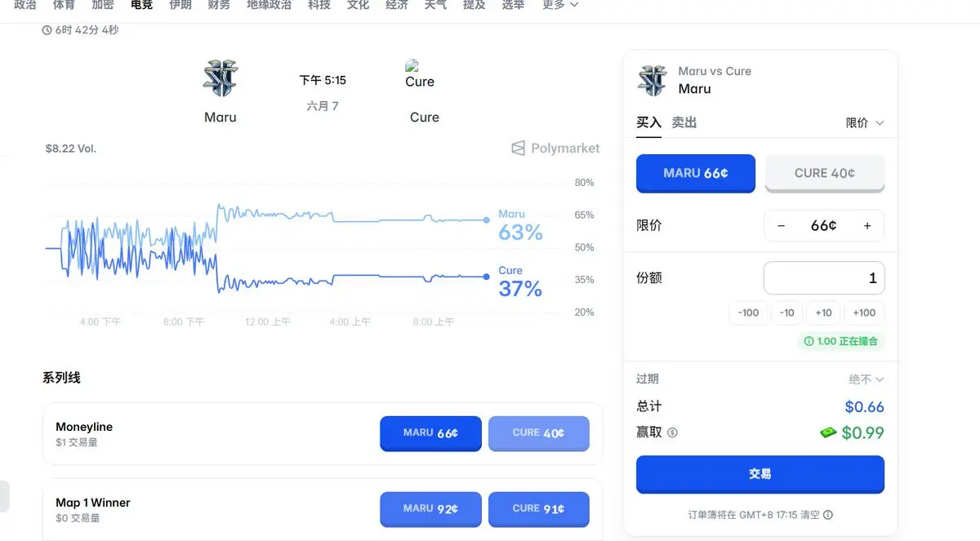Subtract 100 shares with -100 button
The width and height of the screenshot is (980, 541).
748,313
